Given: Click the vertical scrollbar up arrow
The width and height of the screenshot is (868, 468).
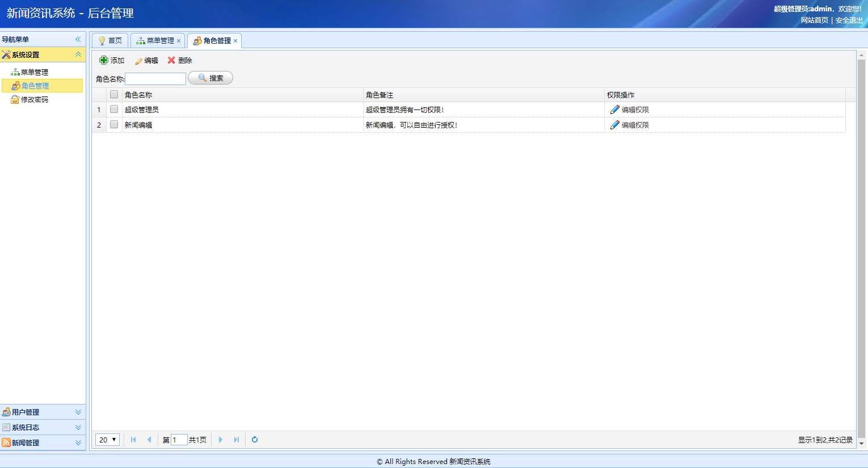Looking at the screenshot, I should coord(861,55).
